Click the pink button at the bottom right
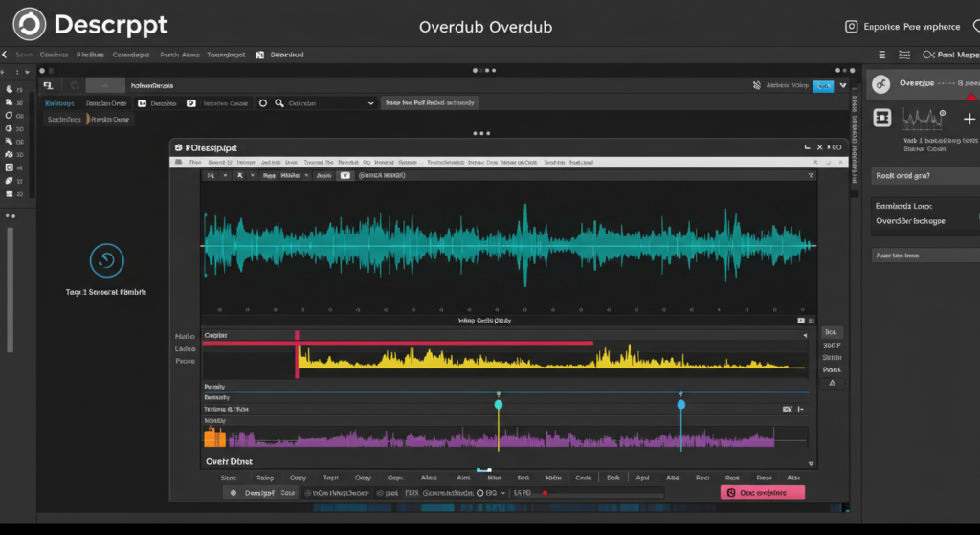The width and height of the screenshot is (980, 535). (x=763, y=493)
